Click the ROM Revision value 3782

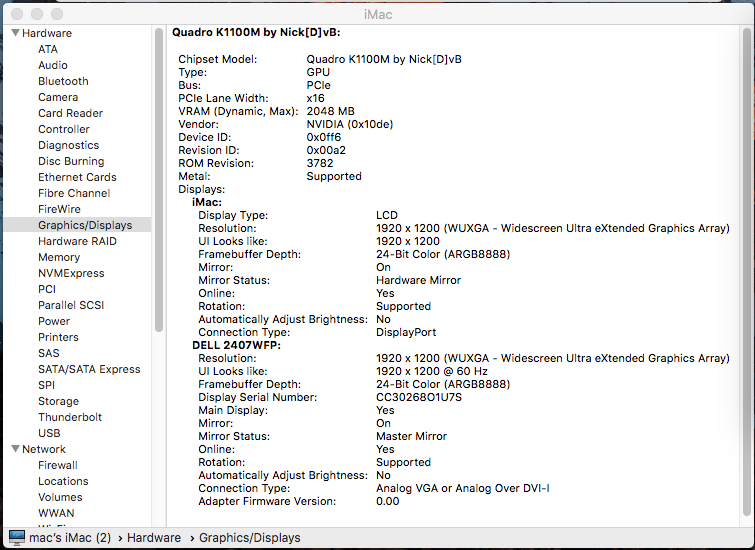click(x=320, y=163)
